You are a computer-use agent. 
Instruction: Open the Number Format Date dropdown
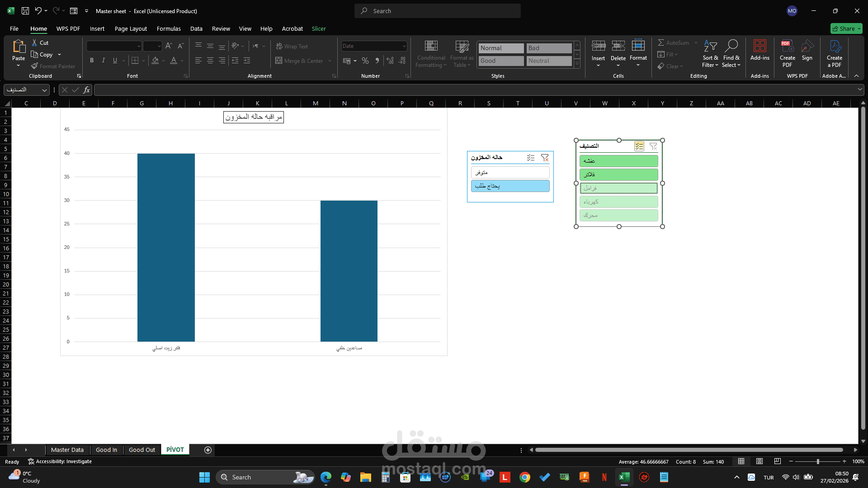pos(404,46)
